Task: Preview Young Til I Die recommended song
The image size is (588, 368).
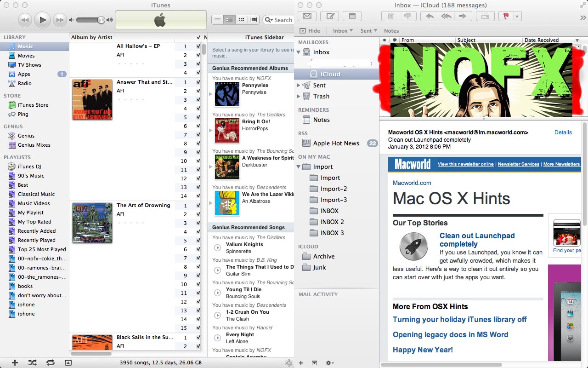Action: [218, 293]
